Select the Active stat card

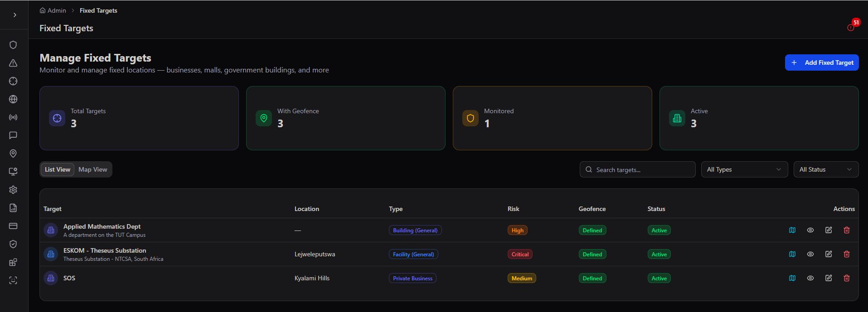[759, 118]
